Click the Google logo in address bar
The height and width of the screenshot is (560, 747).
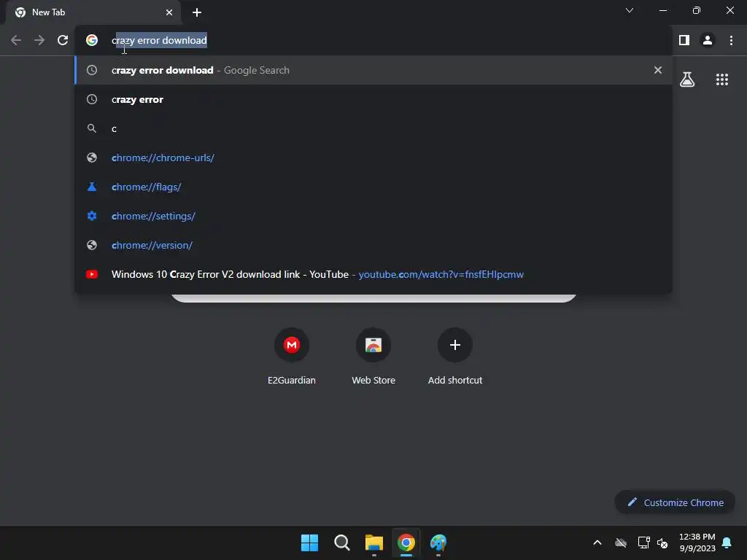(x=92, y=41)
